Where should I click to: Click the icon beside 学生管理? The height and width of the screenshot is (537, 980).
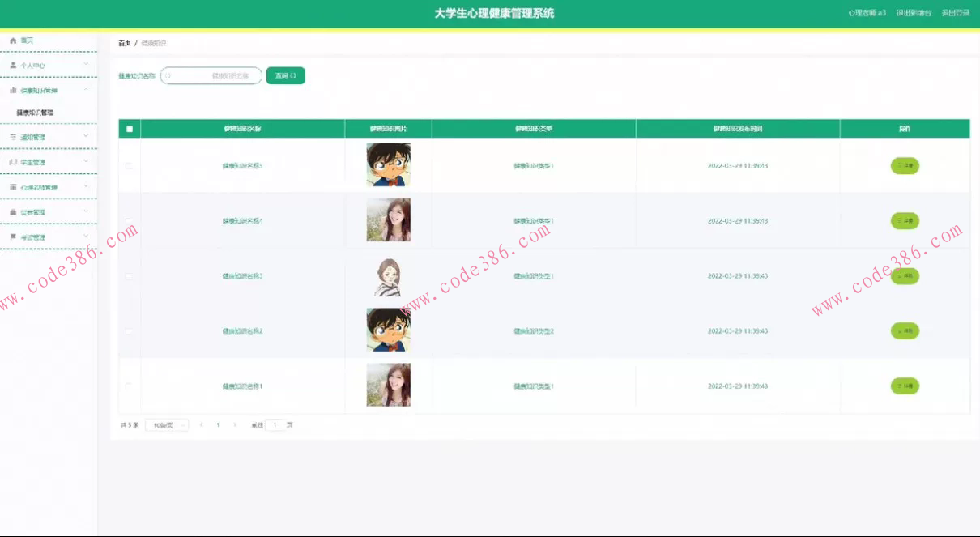(x=13, y=162)
